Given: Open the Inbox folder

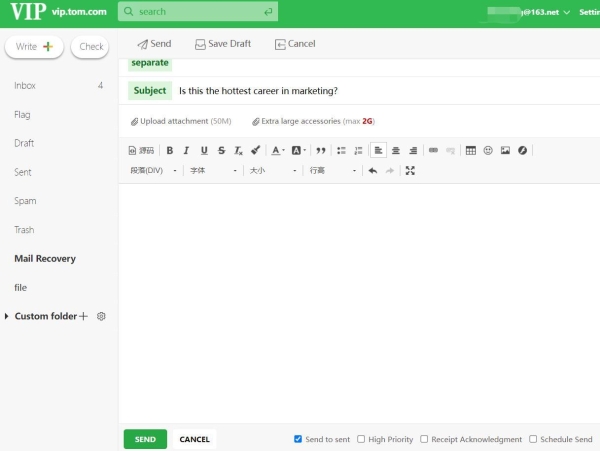Looking at the screenshot, I should click(x=25, y=86).
